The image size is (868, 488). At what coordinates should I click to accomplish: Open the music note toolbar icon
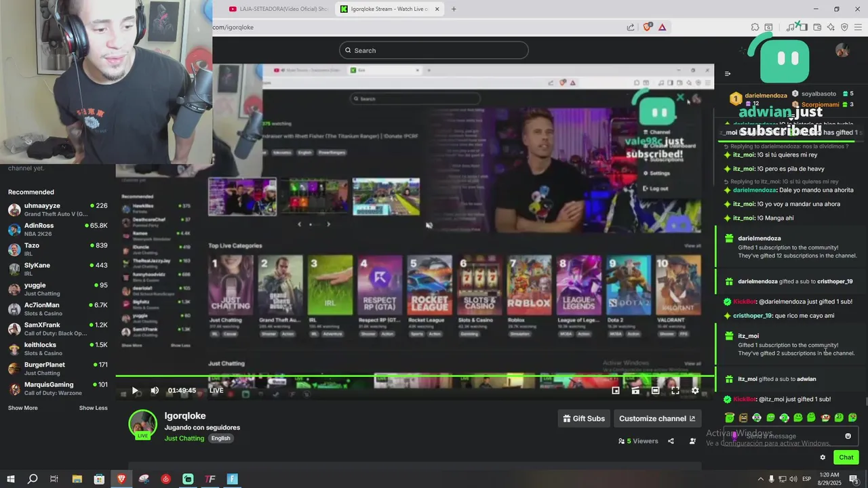791,27
